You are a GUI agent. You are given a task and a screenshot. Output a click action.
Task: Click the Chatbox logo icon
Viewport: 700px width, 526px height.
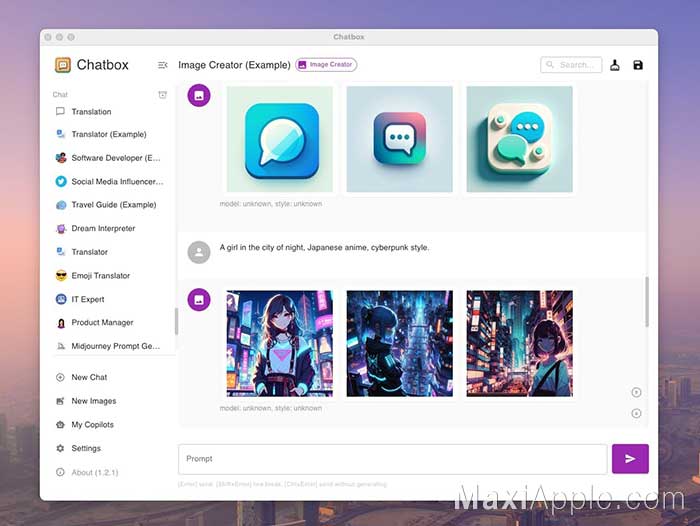63,65
